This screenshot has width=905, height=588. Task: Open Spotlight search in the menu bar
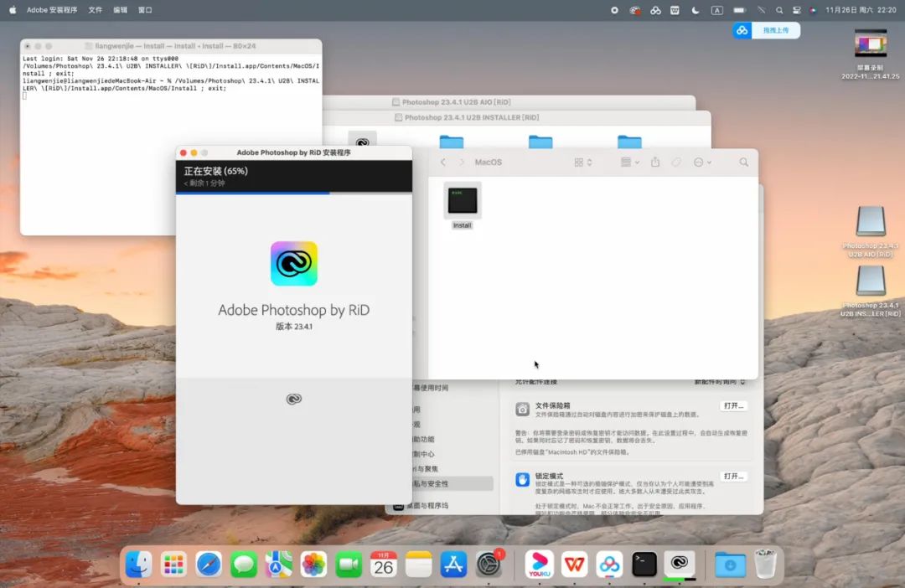[779, 10]
